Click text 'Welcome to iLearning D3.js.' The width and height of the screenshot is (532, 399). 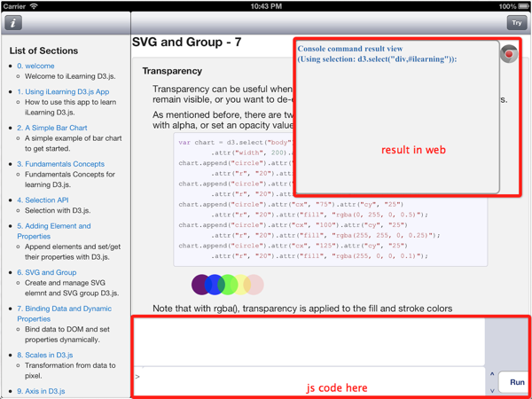coord(70,76)
